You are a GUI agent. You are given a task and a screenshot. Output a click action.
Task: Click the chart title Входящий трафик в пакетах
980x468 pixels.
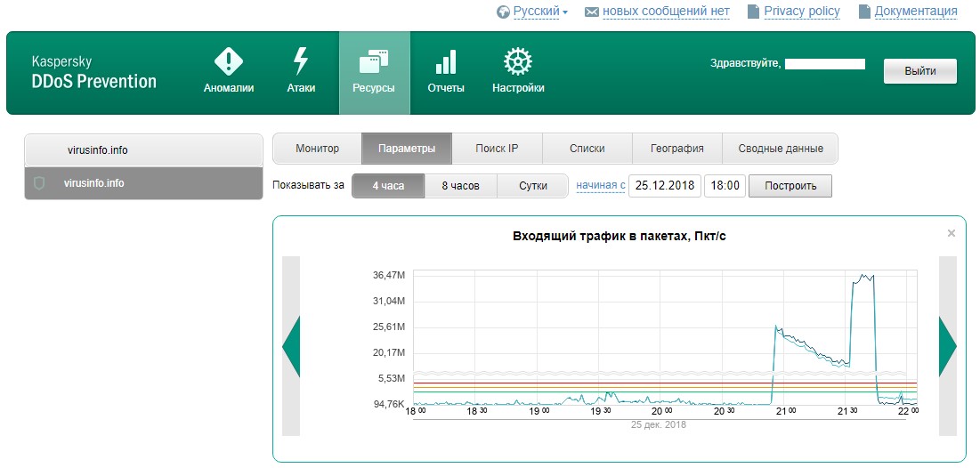tap(619, 236)
